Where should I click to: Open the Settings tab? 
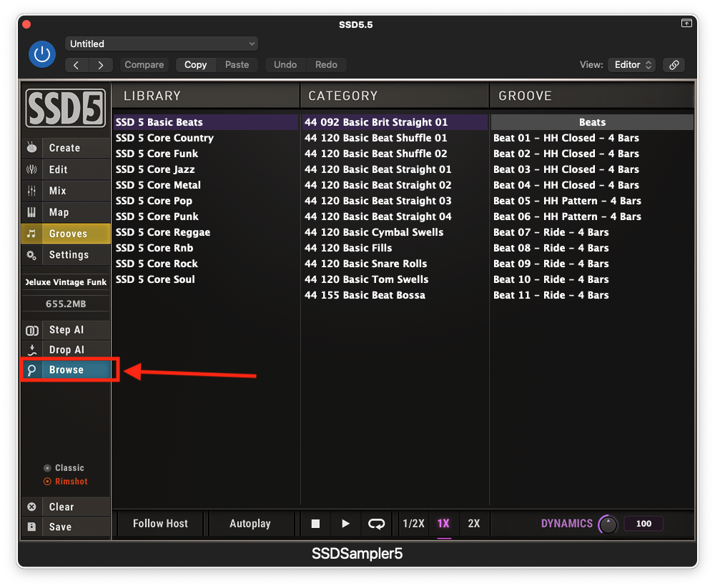[76, 255]
